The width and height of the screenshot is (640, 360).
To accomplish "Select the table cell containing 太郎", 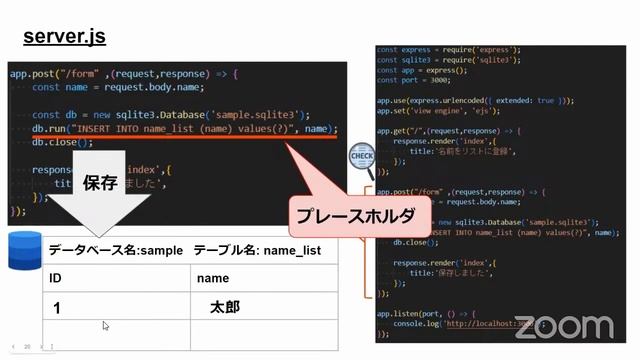I will pos(264,306).
